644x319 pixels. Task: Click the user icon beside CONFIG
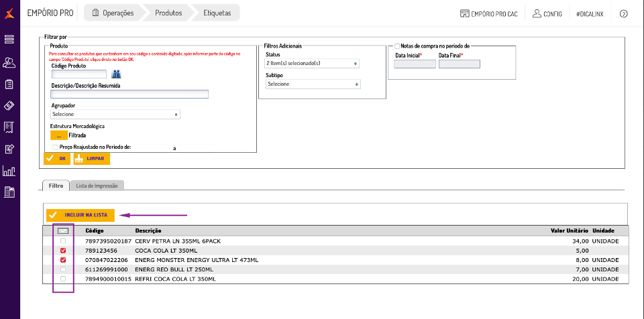(x=537, y=13)
